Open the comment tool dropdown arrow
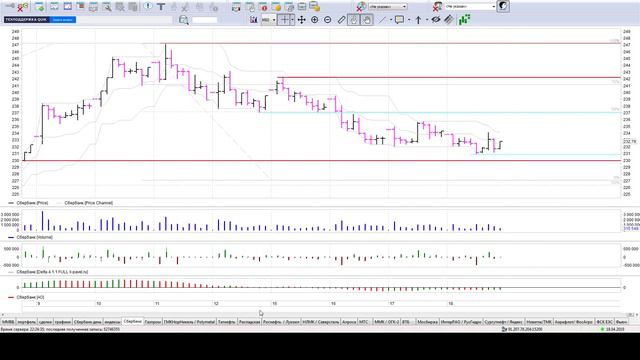Image resolution: width=640 pixels, height=360 pixels. [409, 20]
